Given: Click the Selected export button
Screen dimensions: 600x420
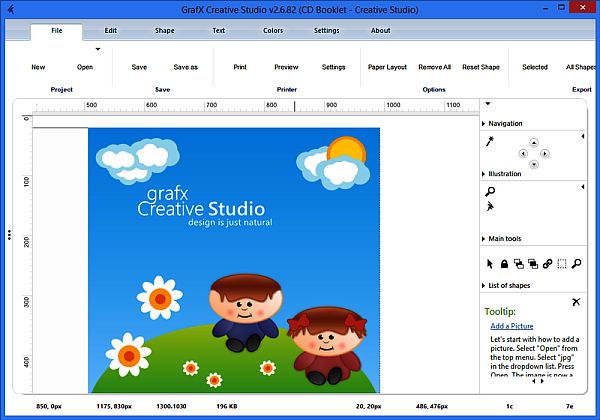Looking at the screenshot, I should click(535, 67).
